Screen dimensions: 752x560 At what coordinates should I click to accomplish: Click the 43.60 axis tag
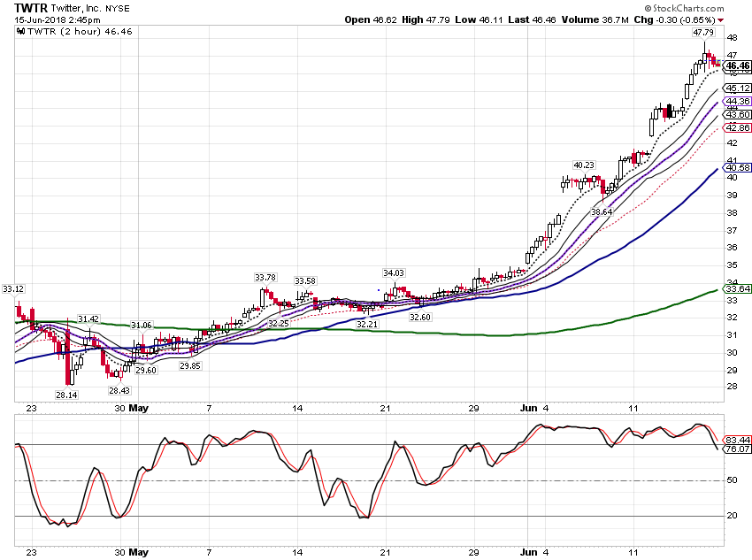coord(737,115)
